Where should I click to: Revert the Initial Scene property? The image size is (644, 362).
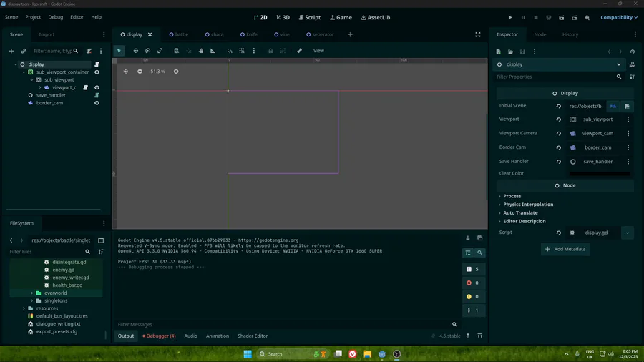559,107
